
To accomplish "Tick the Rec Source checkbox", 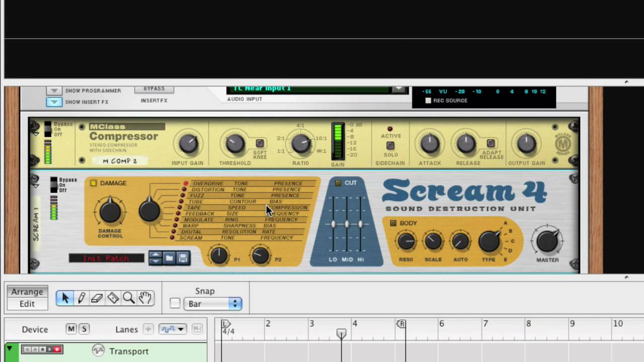I will (x=428, y=101).
